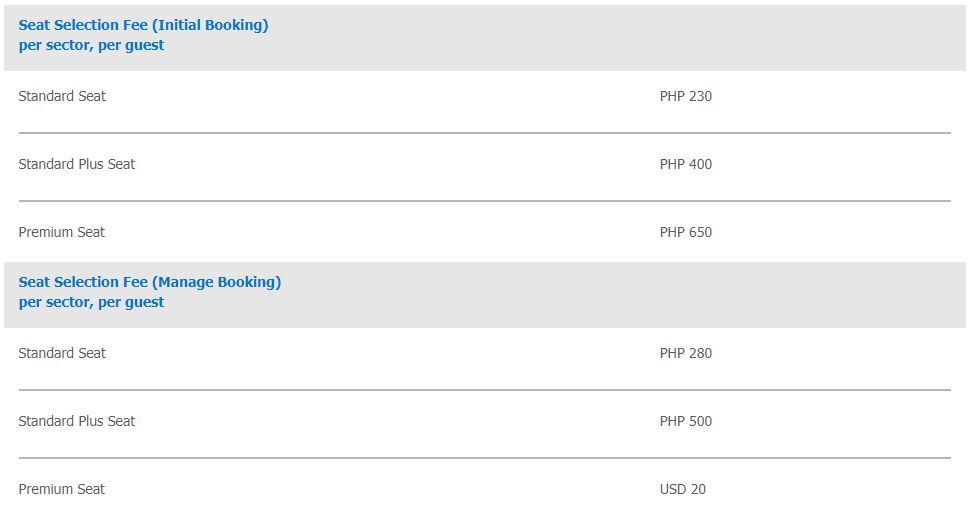The image size is (971, 519).
Task: Click the divider line below the PHP 230 row
Action: [x=484, y=133]
